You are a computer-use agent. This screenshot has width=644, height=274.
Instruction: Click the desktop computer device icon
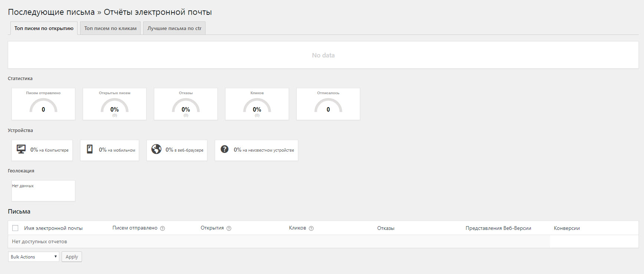(21, 149)
